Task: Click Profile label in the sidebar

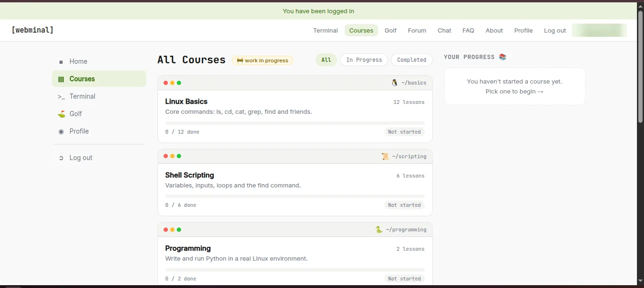Action: [x=79, y=131]
